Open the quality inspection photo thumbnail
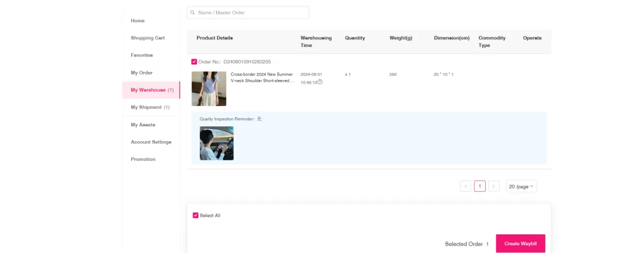This screenshot has height=253, width=644. coord(216,143)
